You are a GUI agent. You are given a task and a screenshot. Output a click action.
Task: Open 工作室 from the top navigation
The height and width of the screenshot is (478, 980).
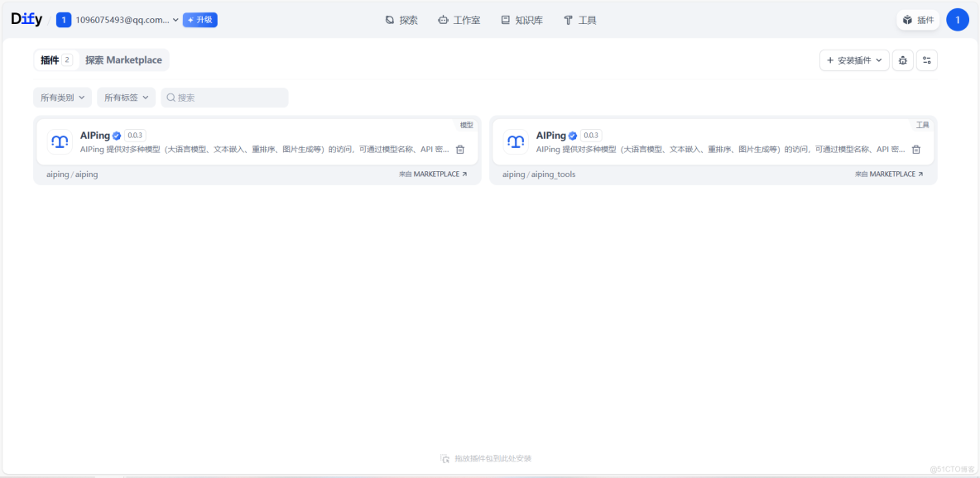(x=459, y=19)
